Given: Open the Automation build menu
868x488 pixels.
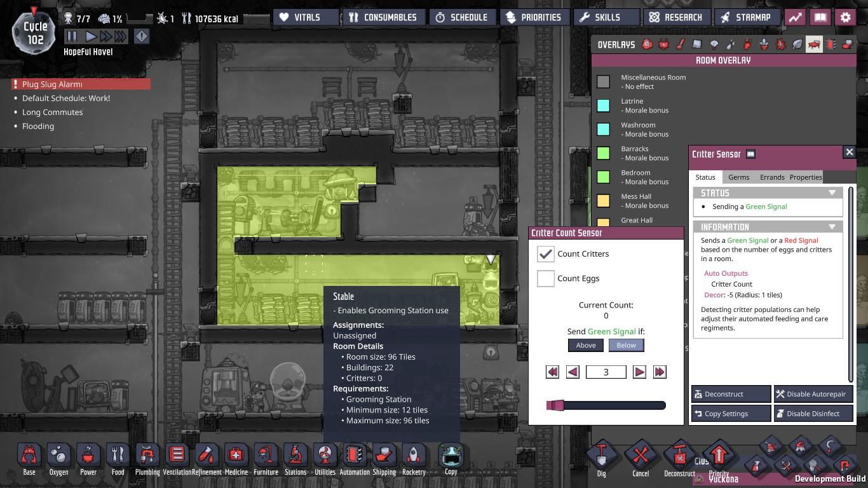Looking at the screenshot, I should pyautogui.click(x=355, y=458).
